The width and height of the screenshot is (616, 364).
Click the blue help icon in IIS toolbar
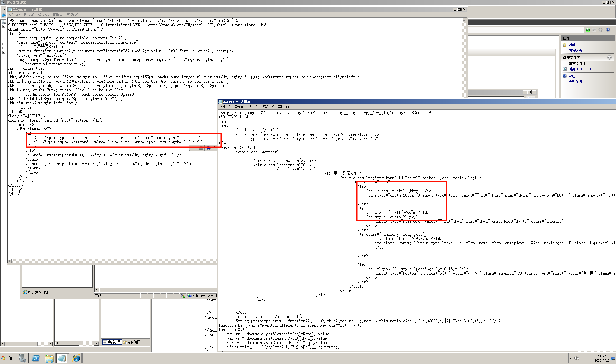pos(608,30)
